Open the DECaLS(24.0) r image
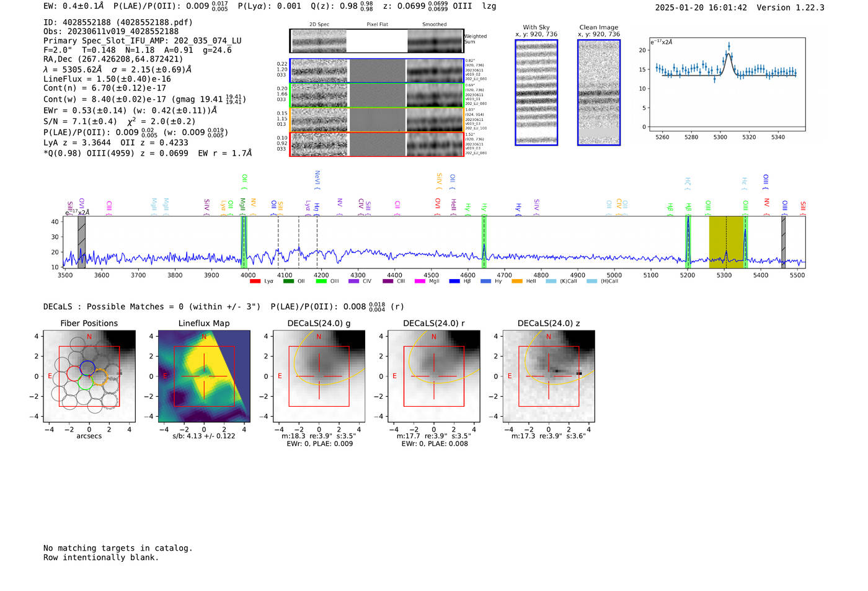Viewport: 868px width, 591px height. tap(434, 376)
